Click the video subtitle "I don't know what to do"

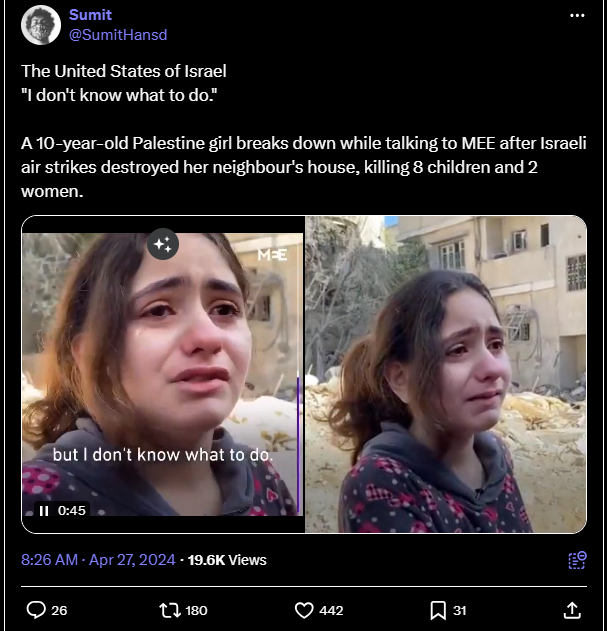click(163, 454)
